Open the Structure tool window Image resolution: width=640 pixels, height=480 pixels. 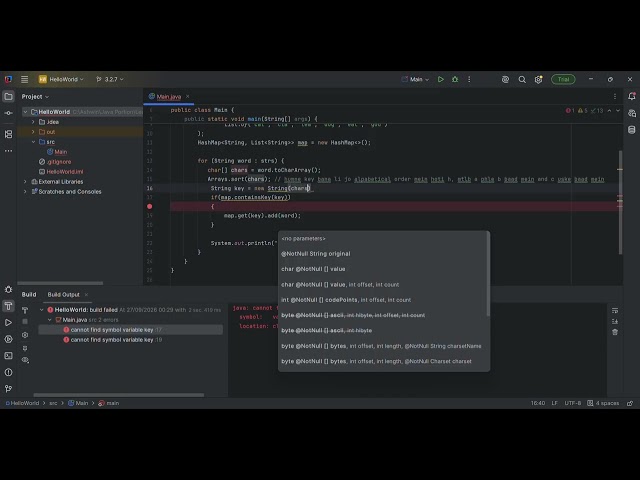click(8, 134)
